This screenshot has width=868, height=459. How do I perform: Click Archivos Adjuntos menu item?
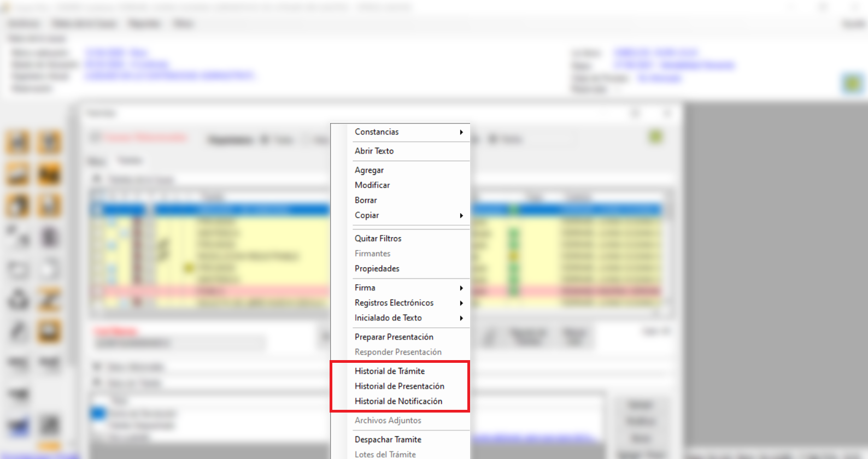[388, 420]
